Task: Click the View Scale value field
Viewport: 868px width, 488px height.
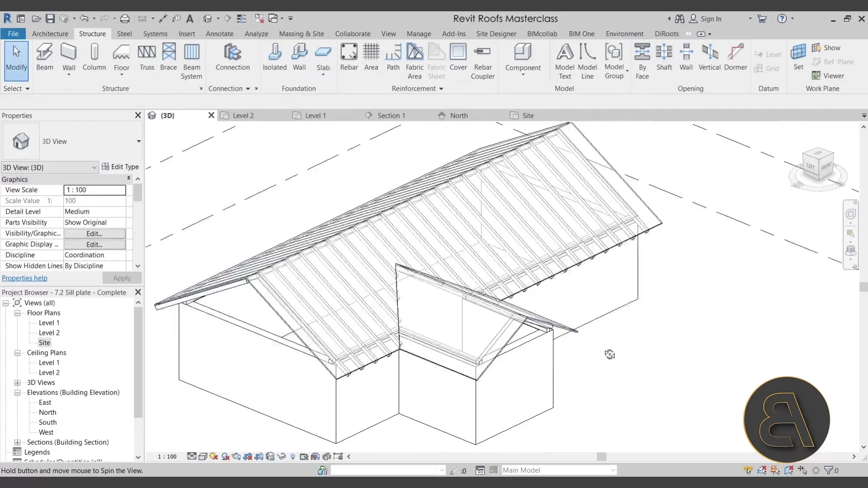Action: (x=94, y=190)
